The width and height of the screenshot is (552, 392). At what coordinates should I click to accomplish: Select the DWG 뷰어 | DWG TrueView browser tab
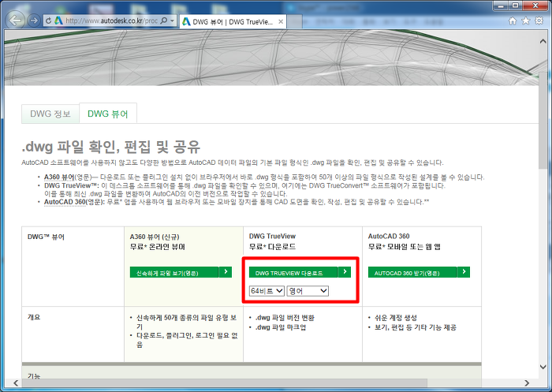click(x=233, y=22)
